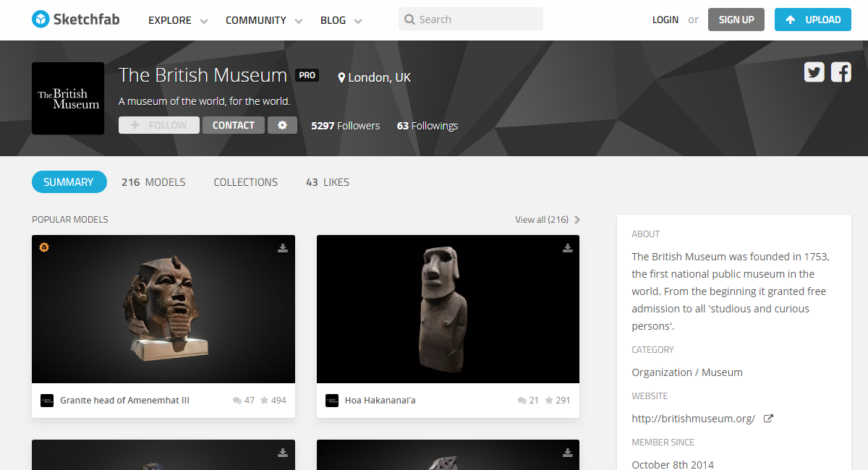868x470 pixels.
Task: Click the PRO badge beside the museum name
Action: [307, 75]
